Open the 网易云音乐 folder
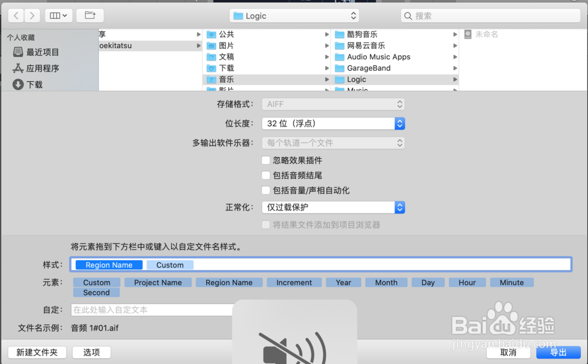 click(x=395, y=46)
